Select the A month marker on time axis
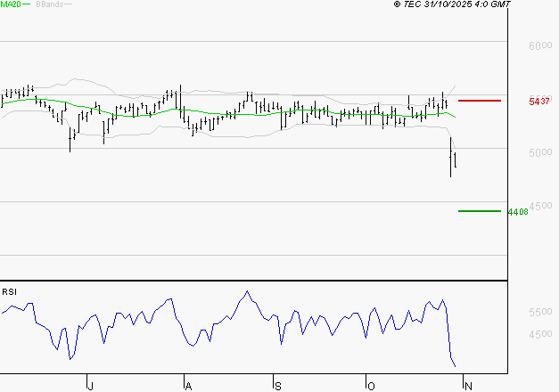This screenshot has width=559, height=392. [187, 385]
